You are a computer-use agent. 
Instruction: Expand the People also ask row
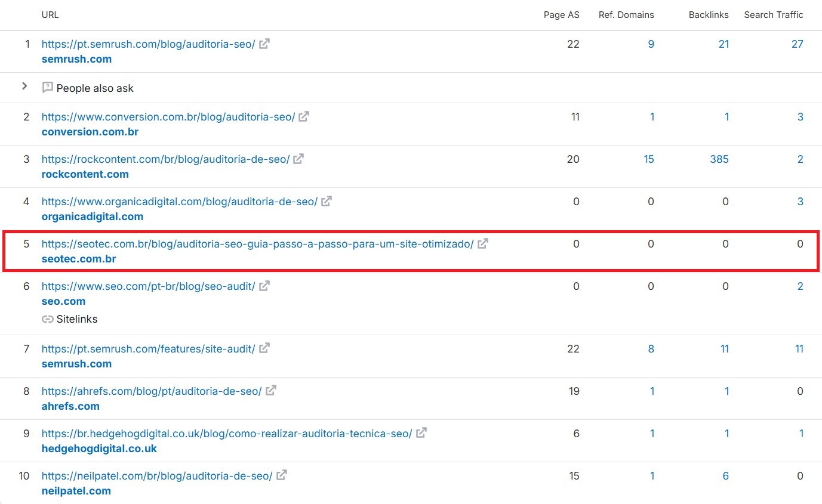(24, 86)
